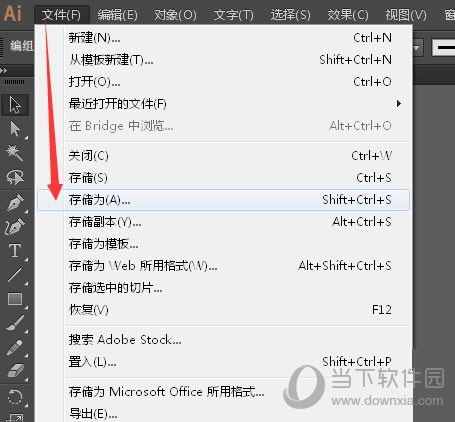Select the Curvature pen tool
Image resolution: width=455 pixels, height=422 pixels.
click(15, 226)
